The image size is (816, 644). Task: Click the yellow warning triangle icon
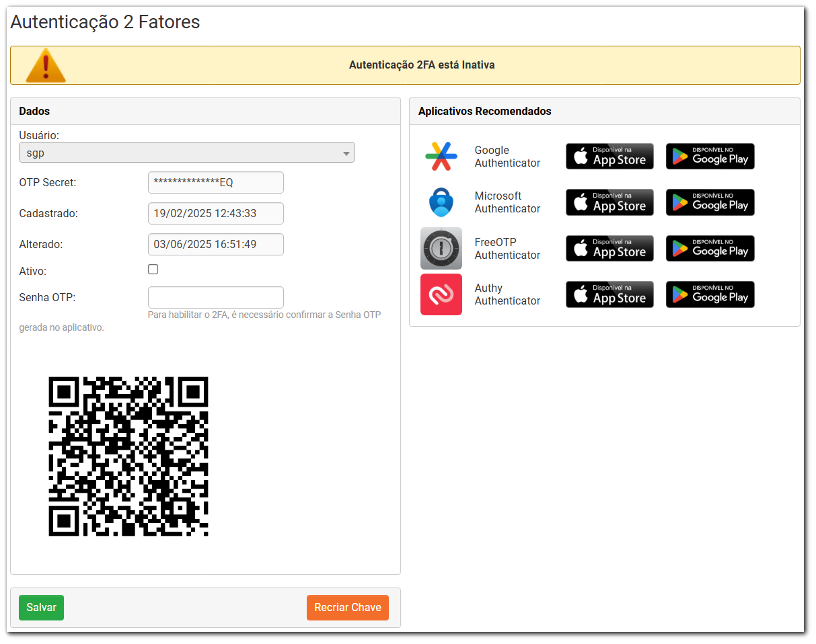[x=45, y=65]
